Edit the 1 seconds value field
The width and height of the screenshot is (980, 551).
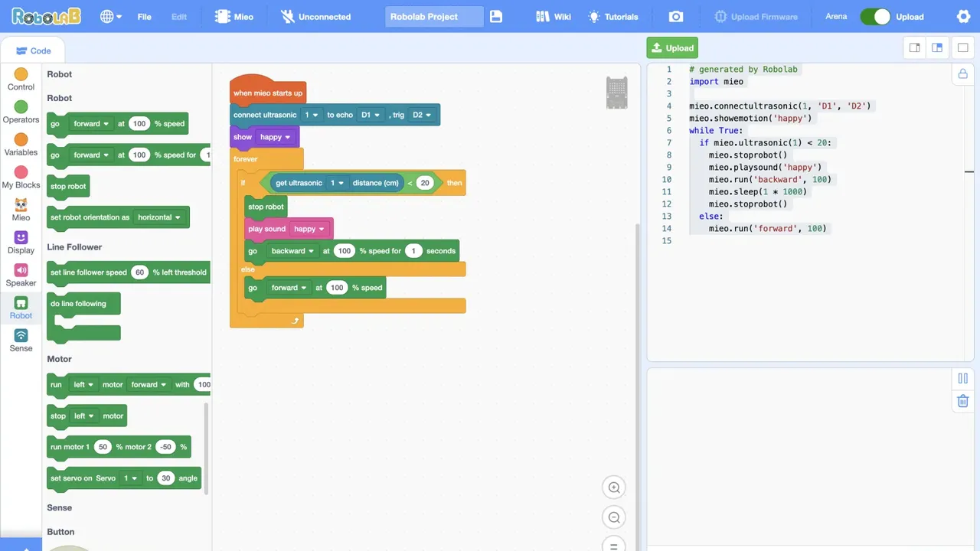(x=413, y=251)
